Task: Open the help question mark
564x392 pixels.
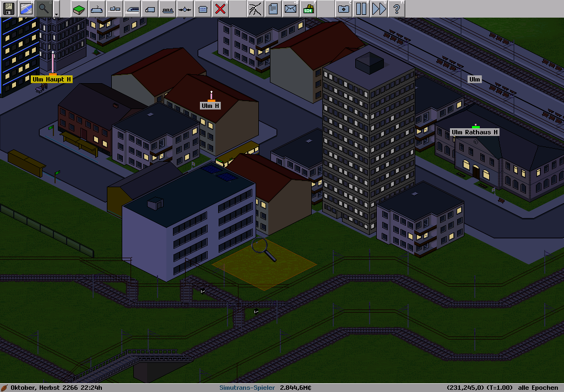Action: (396, 8)
